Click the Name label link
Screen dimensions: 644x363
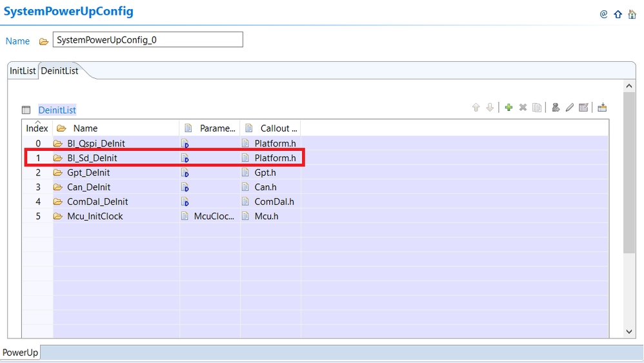click(x=17, y=41)
